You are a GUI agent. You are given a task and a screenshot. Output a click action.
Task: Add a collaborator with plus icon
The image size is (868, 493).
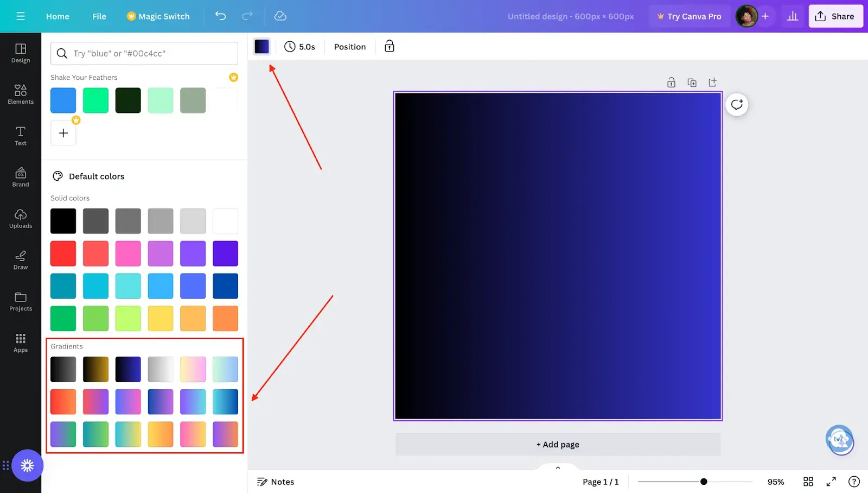(x=765, y=16)
